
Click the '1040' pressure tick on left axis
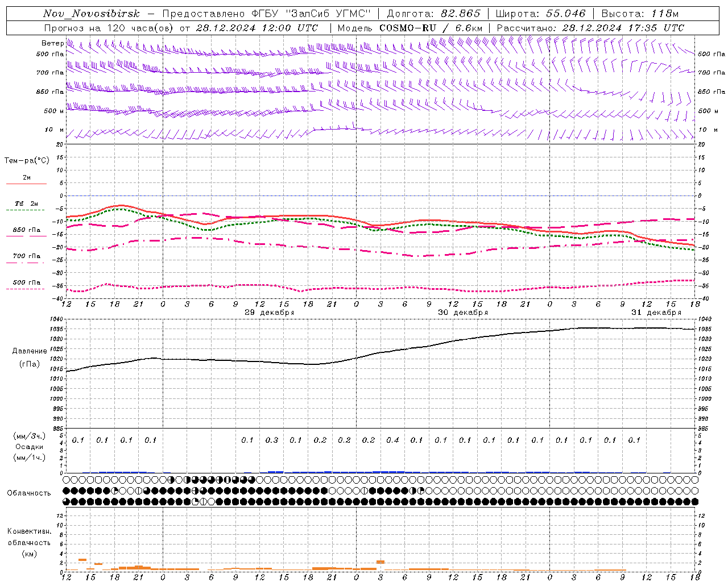click(56, 319)
